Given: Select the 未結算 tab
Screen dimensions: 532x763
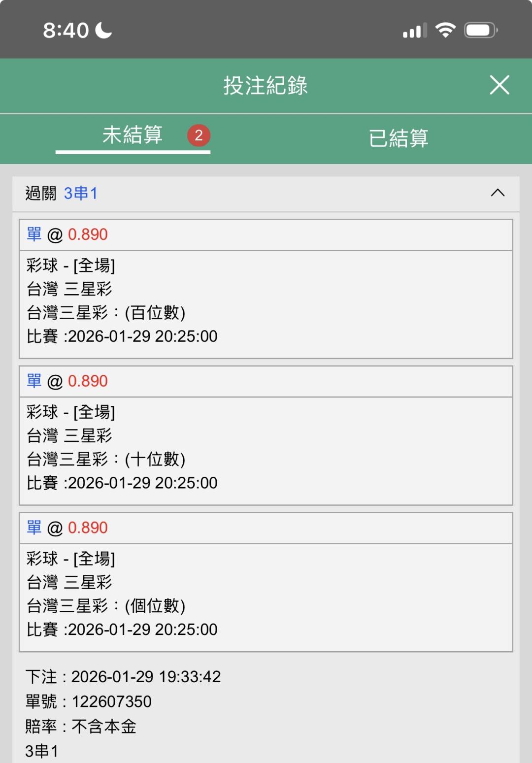Looking at the screenshot, I should [133, 135].
